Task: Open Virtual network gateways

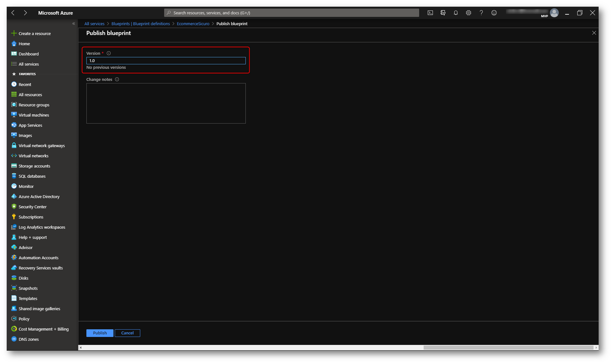Action: (42, 145)
